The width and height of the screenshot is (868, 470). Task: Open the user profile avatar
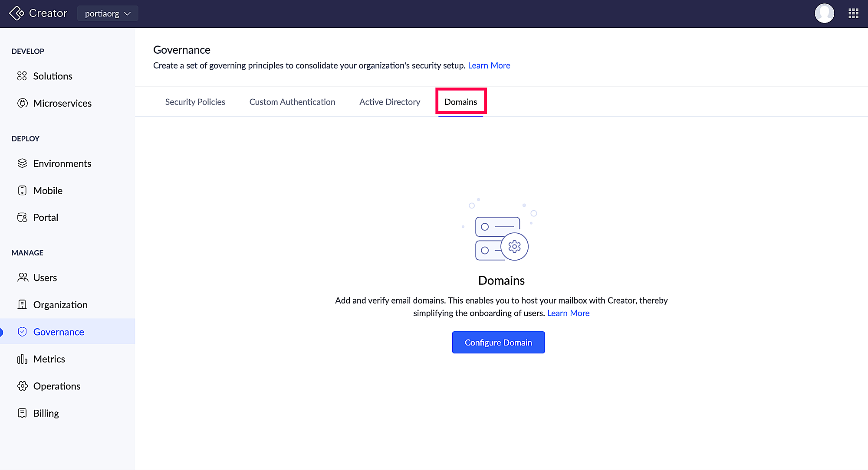(824, 13)
